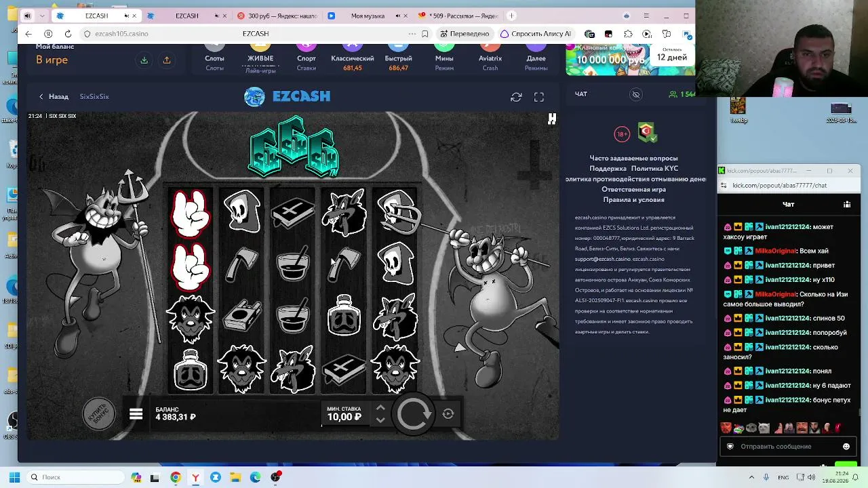Click the Windows taskbar search box
Image resolution: width=868 pixels, height=488 pixels.
(76, 477)
